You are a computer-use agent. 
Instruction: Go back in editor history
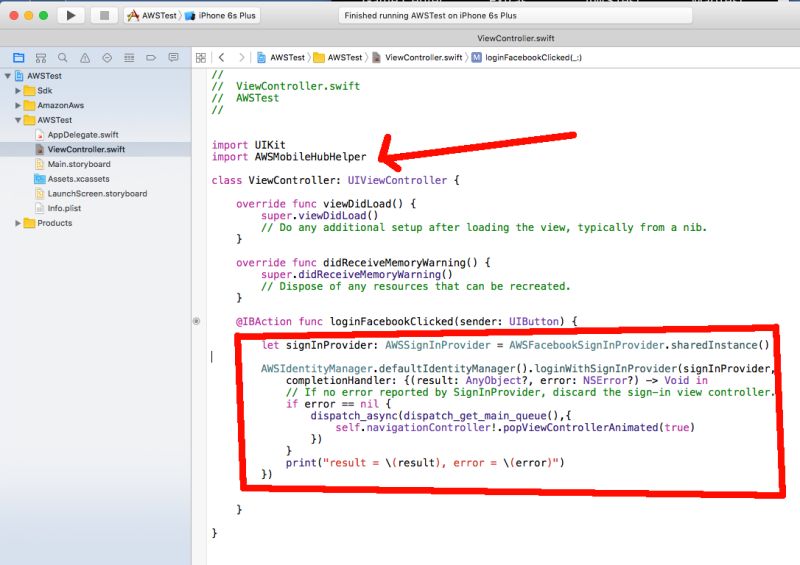pyautogui.click(x=221, y=58)
